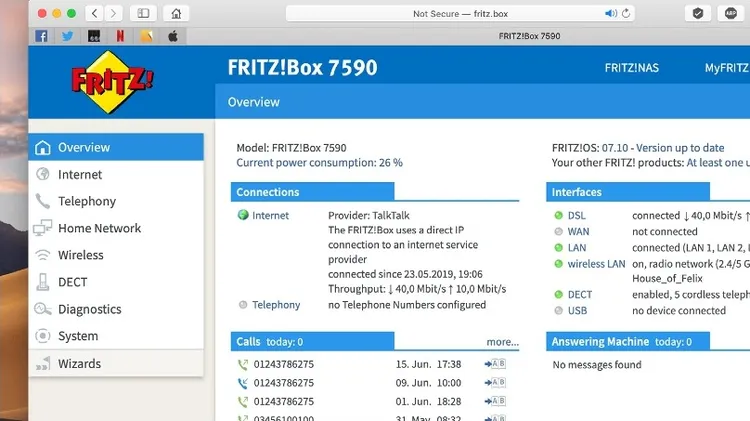Click the Connections section header
Viewport: 750px width, 421px height.
[312, 191]
